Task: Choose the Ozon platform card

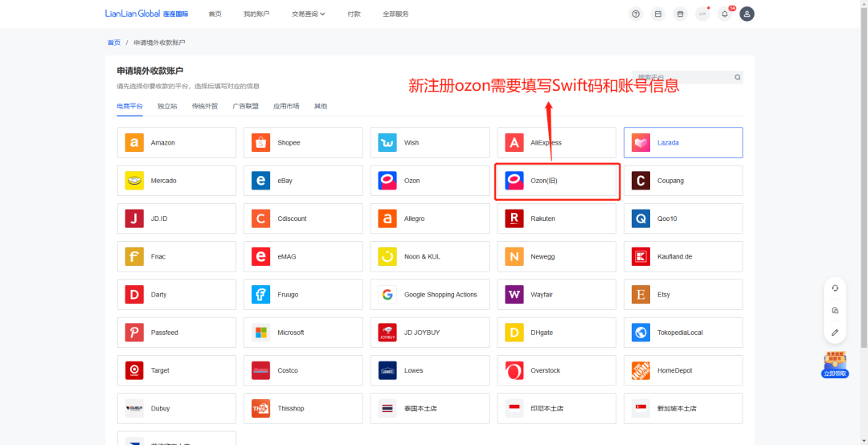Action: (430, 181)
